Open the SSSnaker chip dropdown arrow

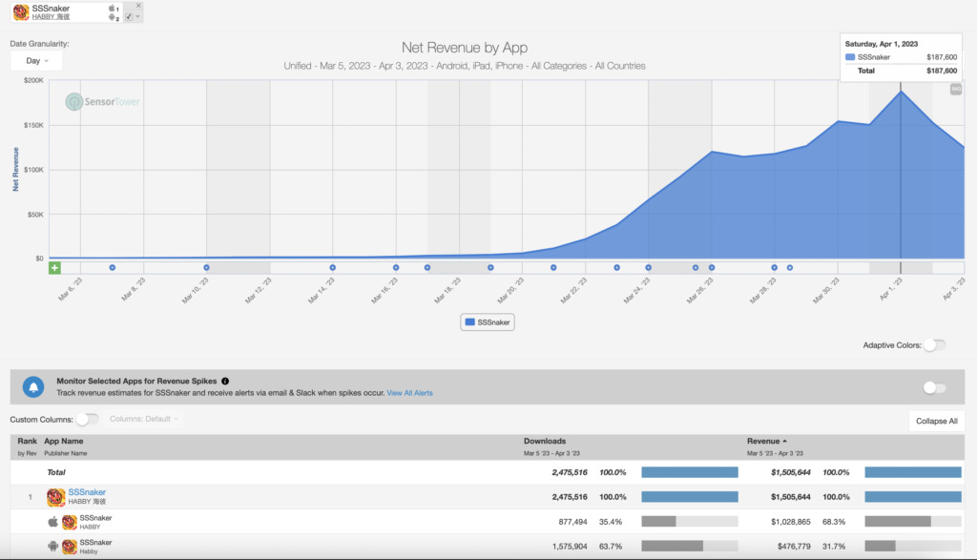(x=137, y=17)
